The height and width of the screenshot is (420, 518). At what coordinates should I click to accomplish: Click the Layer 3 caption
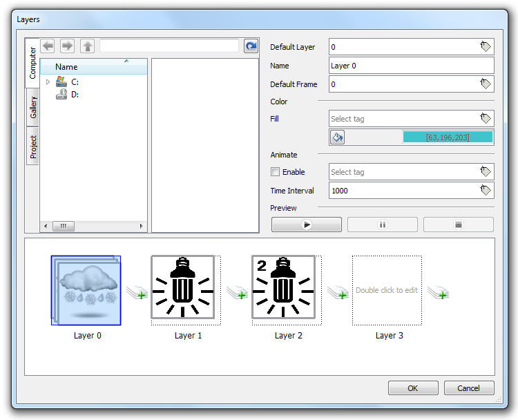(389, 336)
